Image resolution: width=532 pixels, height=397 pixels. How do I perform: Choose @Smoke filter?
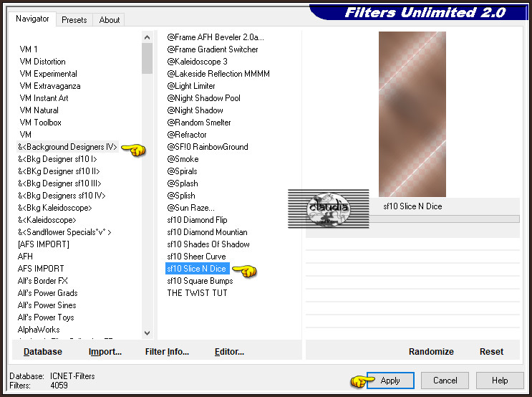pos(183,159)
